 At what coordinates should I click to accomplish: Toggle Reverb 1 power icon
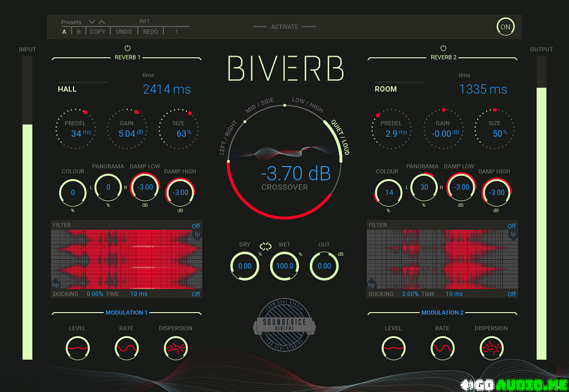click(128, 48)
